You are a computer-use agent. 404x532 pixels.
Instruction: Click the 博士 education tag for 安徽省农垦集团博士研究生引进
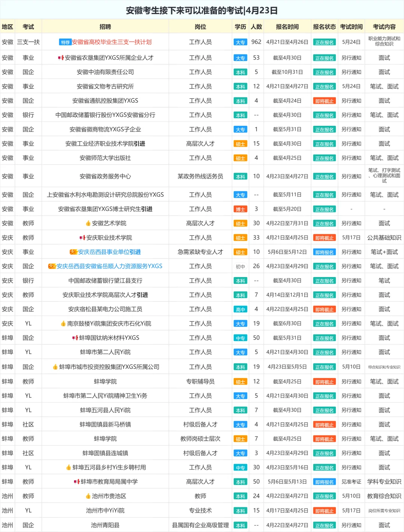pyautogui.click(x=240, y=209)
